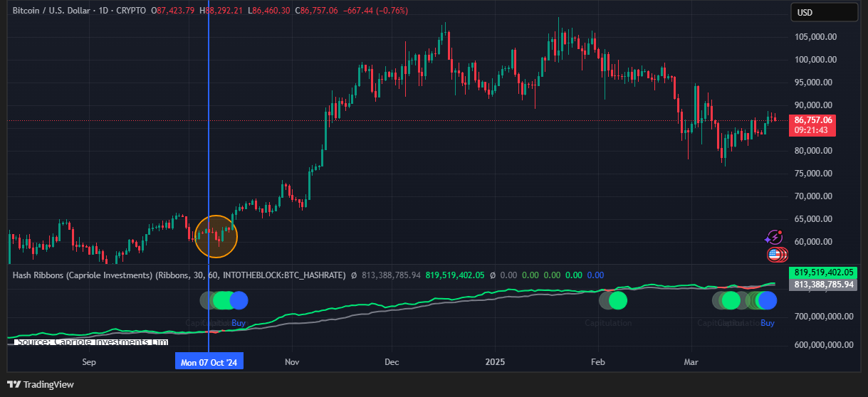Viewport: 868px width, 397px height.
Task: Open the US flag economic events icon
Action: pos(774,255)
